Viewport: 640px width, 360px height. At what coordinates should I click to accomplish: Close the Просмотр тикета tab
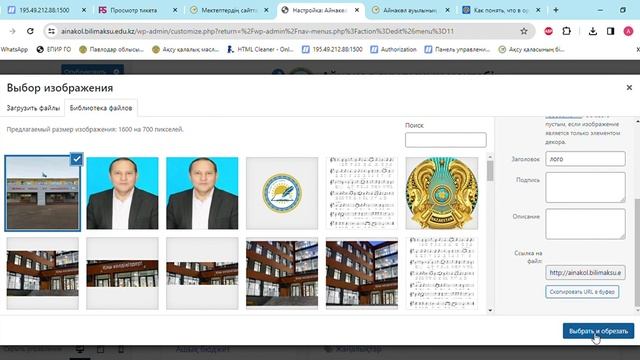(x=175, y=10)
